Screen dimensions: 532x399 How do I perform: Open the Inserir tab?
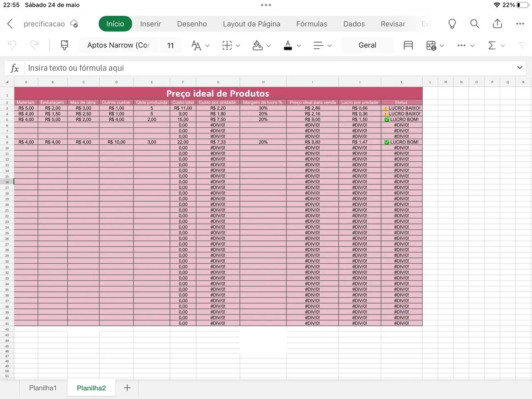coord(150,24)
